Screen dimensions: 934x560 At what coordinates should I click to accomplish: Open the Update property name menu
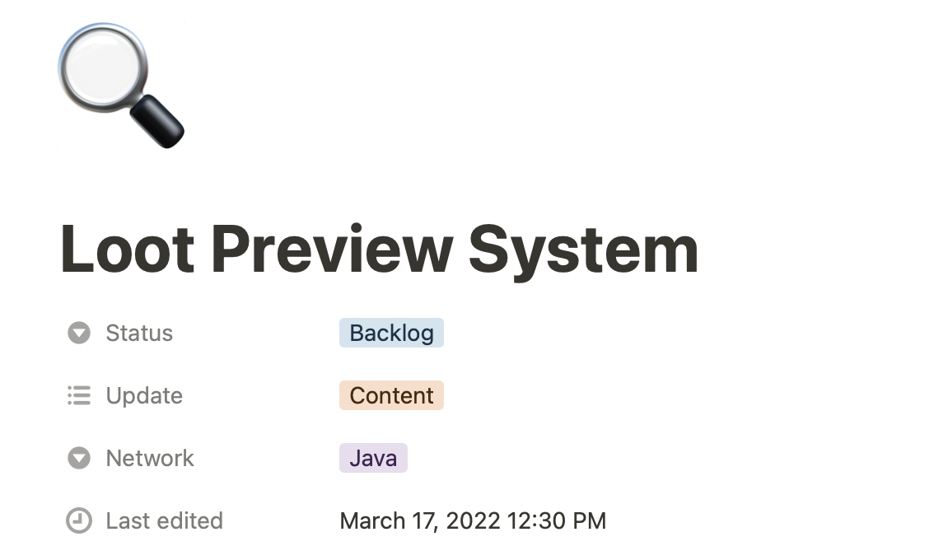[144, 395]
